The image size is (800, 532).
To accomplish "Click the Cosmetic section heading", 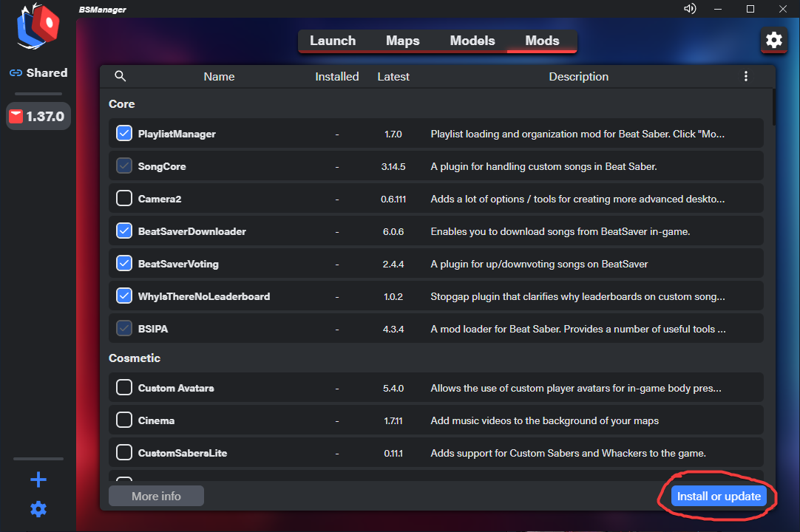I will pos(134,358).
